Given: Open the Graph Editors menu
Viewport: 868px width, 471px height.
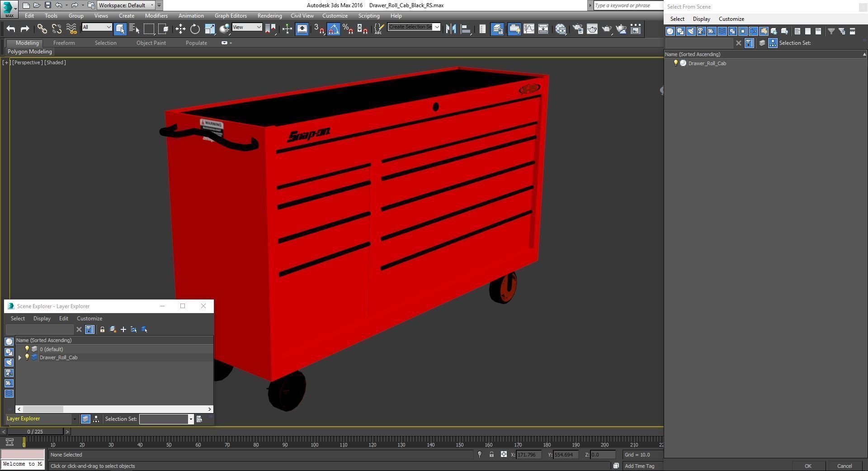Looking at the screenshot, I should tap(231, 15).
